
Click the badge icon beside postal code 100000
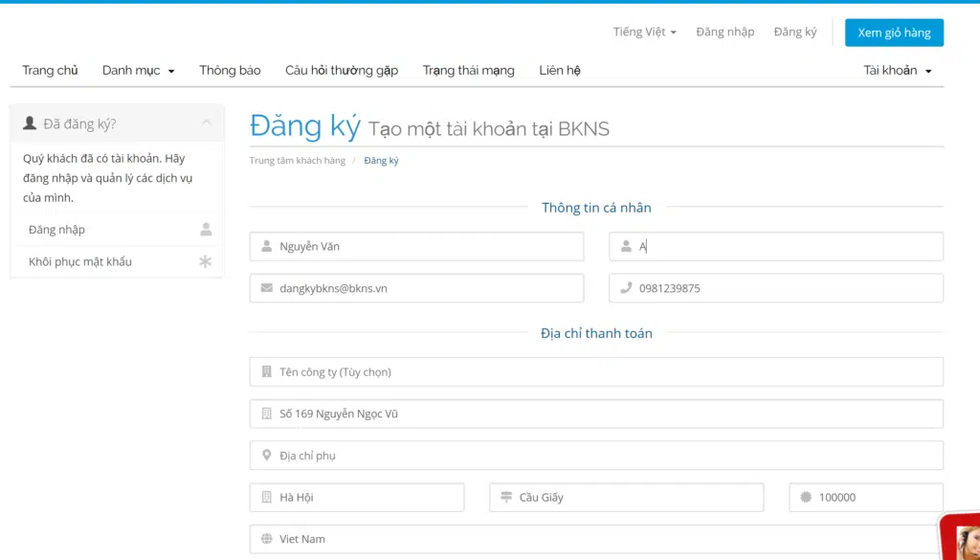(x=806, y=497)
